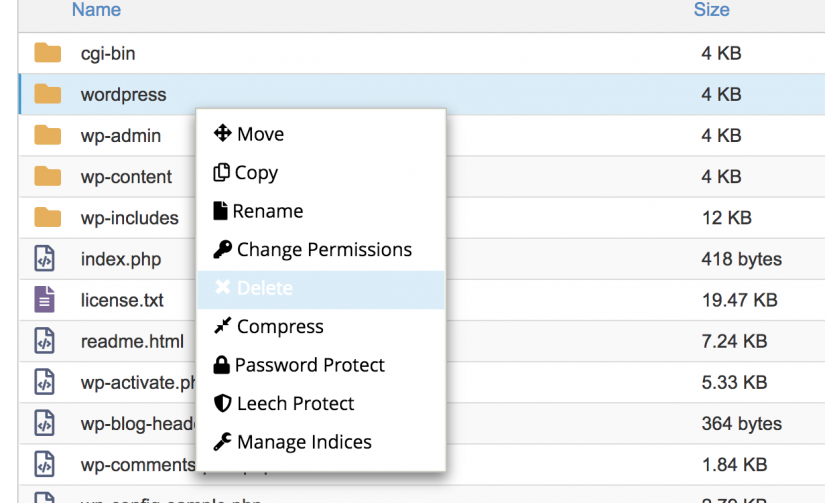The image size is (825, 503).
Task: Click the Copy pages icon in context menu
Action: tap(222, 172)
